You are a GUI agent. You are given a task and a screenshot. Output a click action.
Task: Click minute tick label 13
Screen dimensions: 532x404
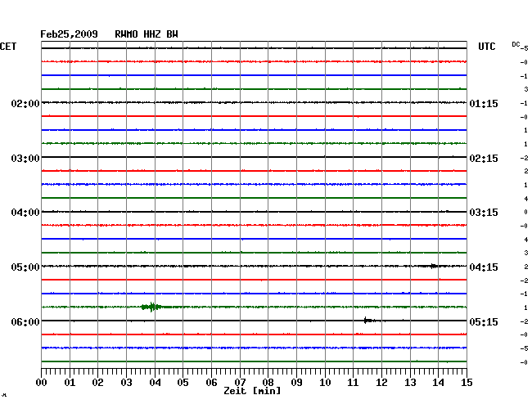coord(410,383)
